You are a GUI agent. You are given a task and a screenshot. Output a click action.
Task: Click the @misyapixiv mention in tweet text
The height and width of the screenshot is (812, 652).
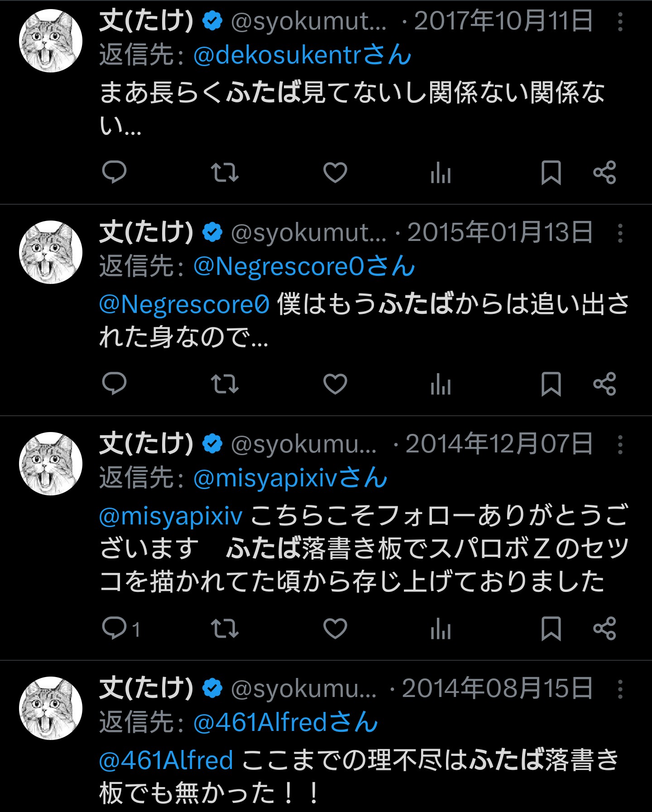tap(171, 516)
